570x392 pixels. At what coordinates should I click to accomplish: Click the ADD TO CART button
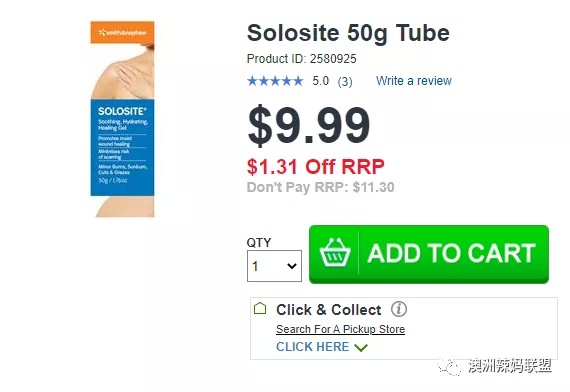click(x=429, y=254)
